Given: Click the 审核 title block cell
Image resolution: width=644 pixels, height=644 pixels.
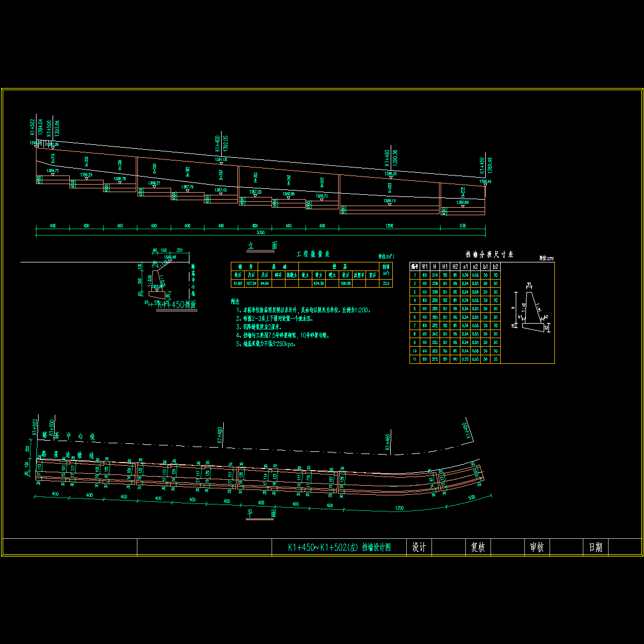Looking at the screenshot, I should click(537, 547).
